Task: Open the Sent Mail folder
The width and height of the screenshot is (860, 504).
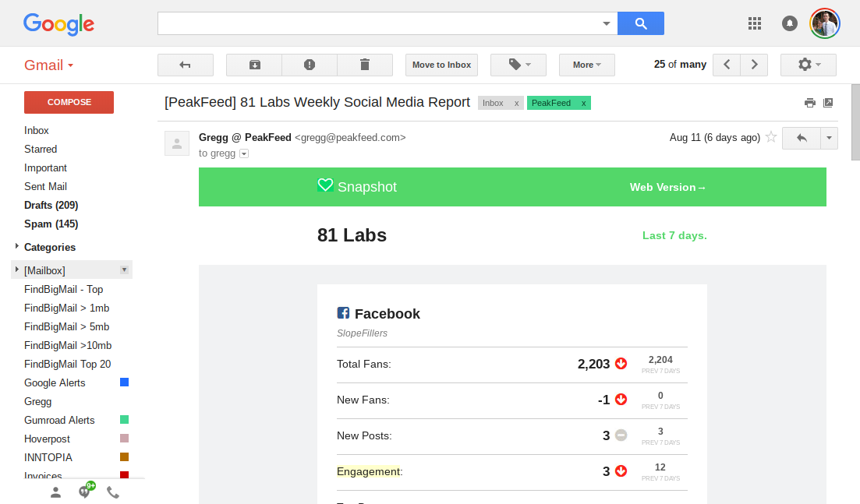Action: click(x=45, y=186)
